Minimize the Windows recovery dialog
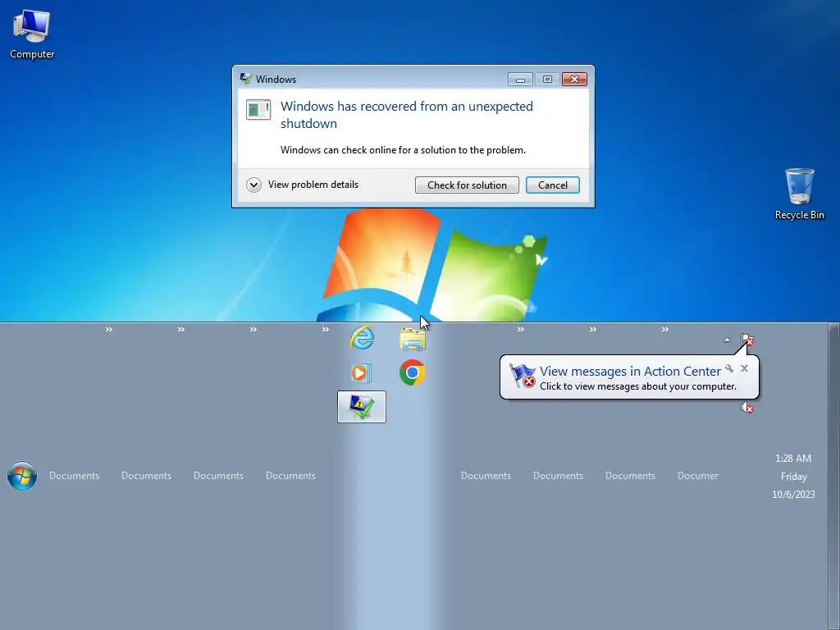This screenshot has width=840, height=630. (520, 80)
